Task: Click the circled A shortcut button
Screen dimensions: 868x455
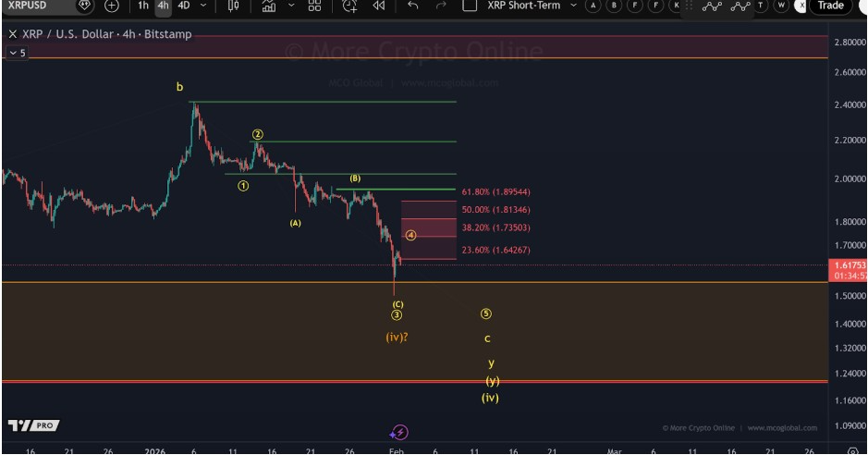Action: point(593,6)
